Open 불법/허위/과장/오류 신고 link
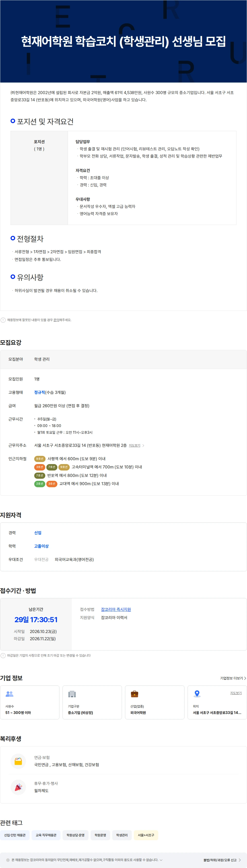 [x=222, y=860]
